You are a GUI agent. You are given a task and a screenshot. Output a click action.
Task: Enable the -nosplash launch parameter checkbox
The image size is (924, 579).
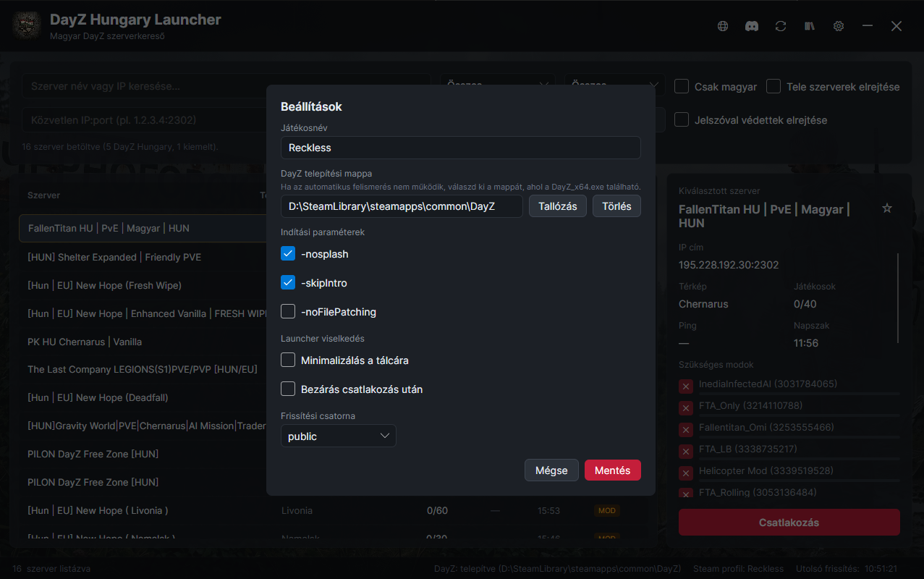pos(288,254)
